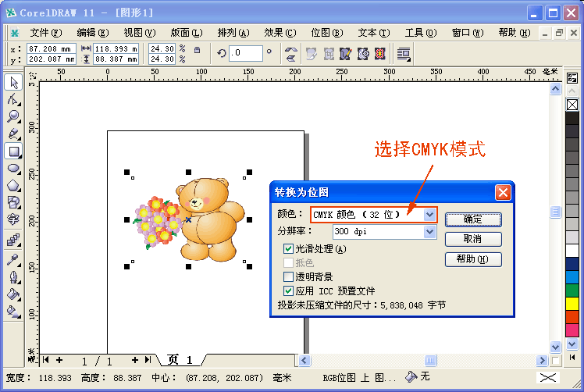Click the Edit Bitmap icon with pencil

pyautogui.click(x=345, y=54)
